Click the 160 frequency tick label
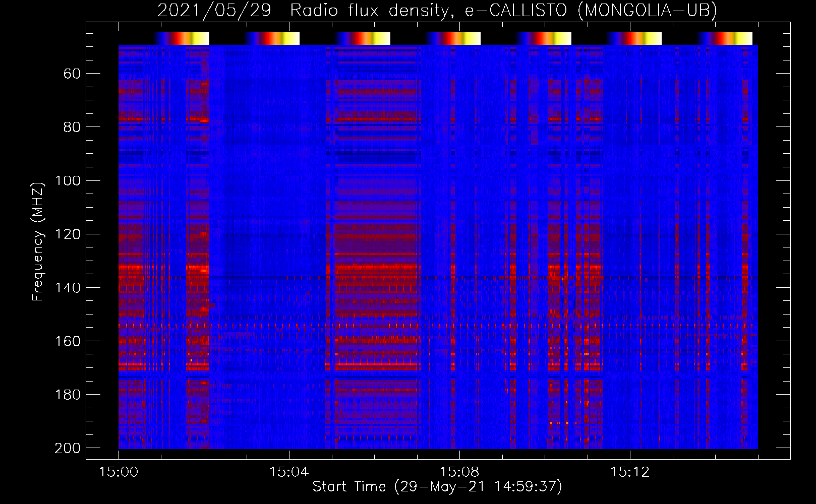The width and height of the screenshot is (816, 504). pos(68,341)
